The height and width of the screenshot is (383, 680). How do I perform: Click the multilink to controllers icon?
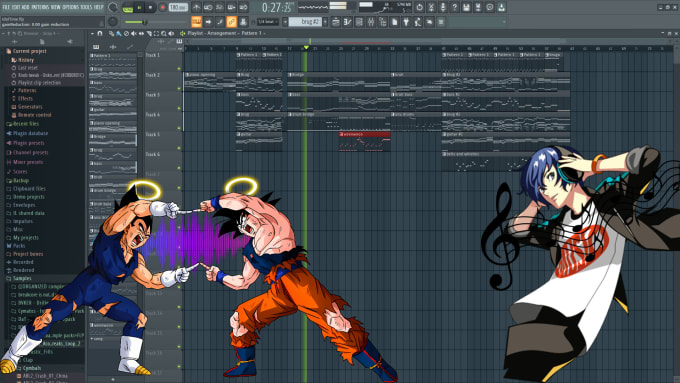(243, 22)
